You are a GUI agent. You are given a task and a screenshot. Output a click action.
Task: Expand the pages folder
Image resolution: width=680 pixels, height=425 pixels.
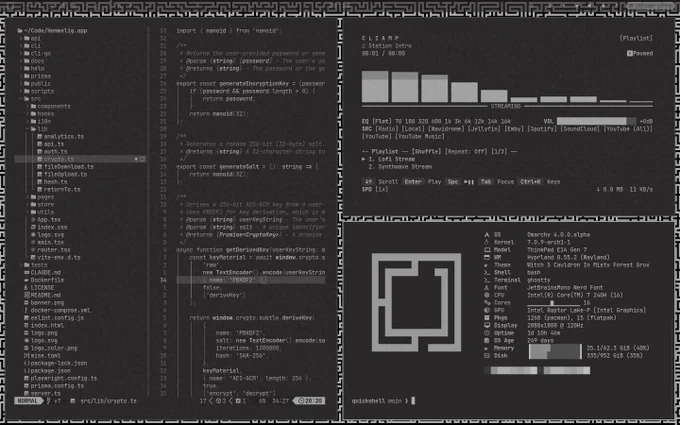tap(27, 197)
